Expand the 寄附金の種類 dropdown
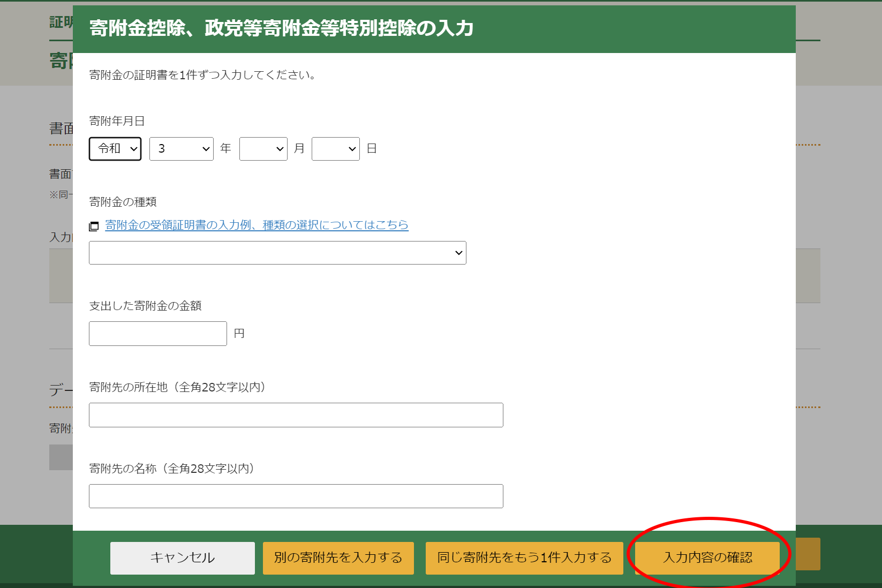 pos(277,253)
